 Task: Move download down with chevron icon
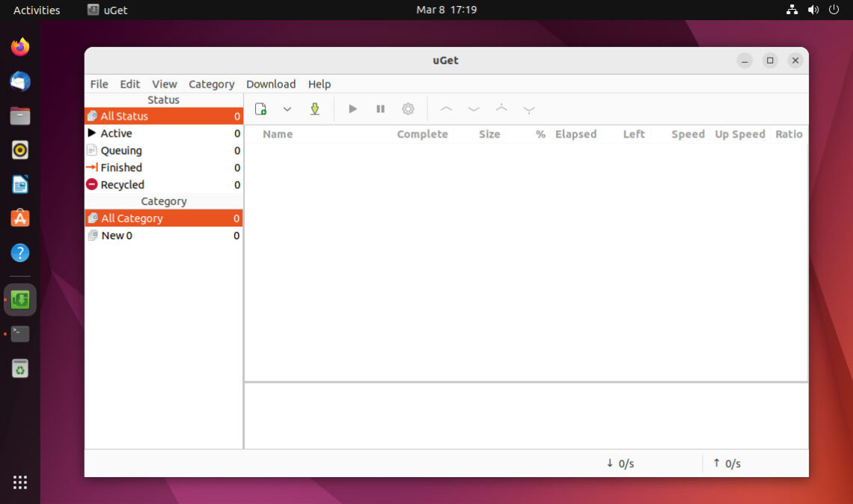click(474, 109)
